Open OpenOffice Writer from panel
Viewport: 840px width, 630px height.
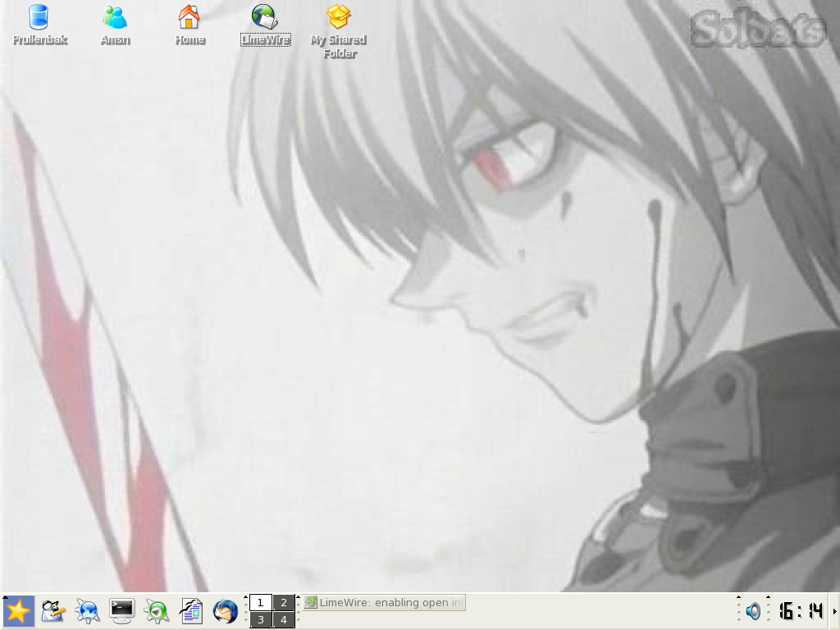190,611
